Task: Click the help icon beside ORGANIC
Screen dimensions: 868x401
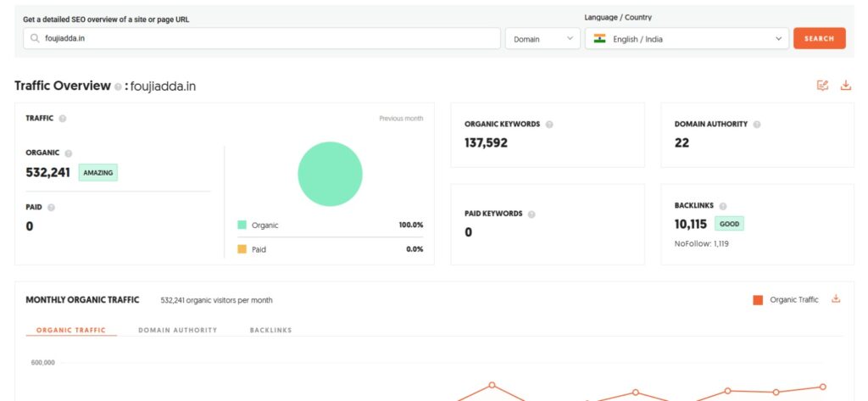Action: click(68, 153)
